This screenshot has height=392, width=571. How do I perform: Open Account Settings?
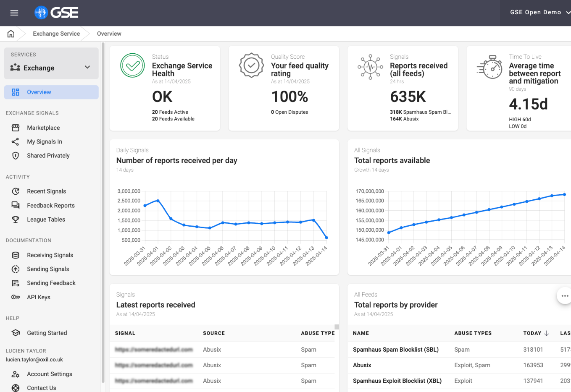(x=50, y=374)
